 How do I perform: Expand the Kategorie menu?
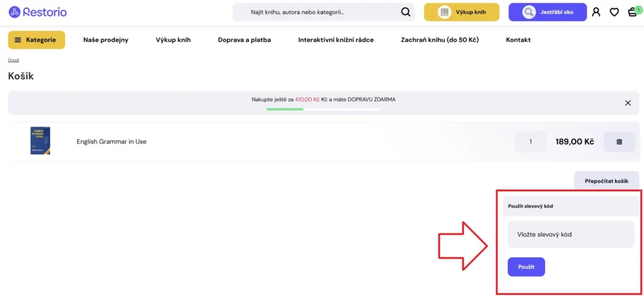click(36, 40)
